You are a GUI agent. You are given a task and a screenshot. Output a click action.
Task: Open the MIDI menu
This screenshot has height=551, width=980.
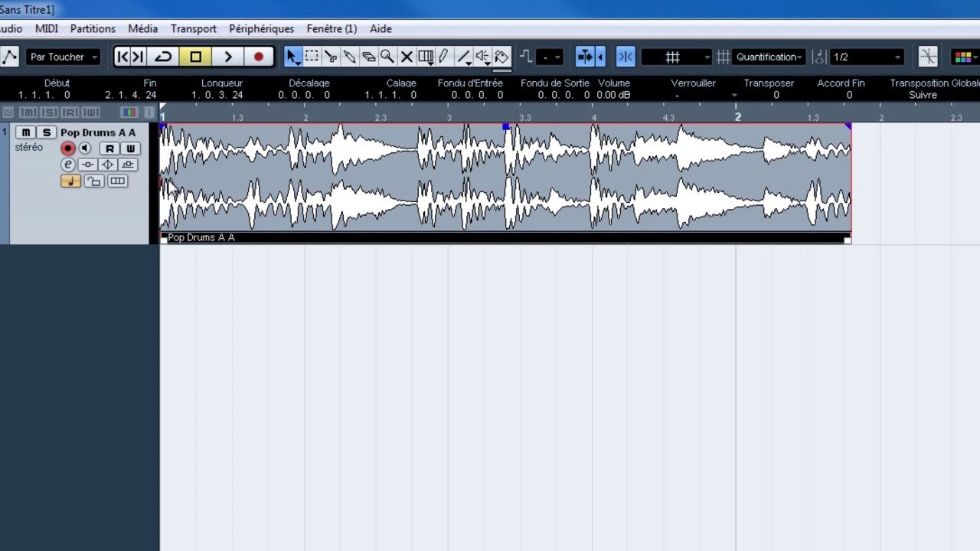pos(47,28)
